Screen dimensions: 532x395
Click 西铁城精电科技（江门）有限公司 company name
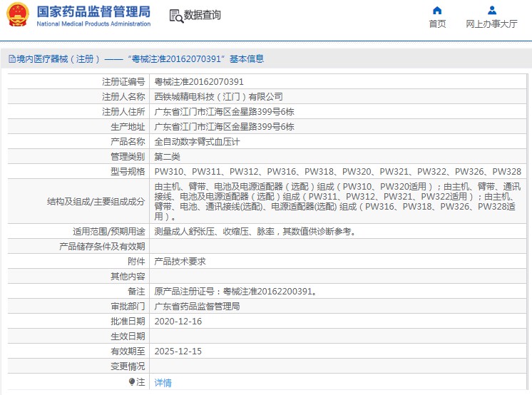tap(218, 97)
